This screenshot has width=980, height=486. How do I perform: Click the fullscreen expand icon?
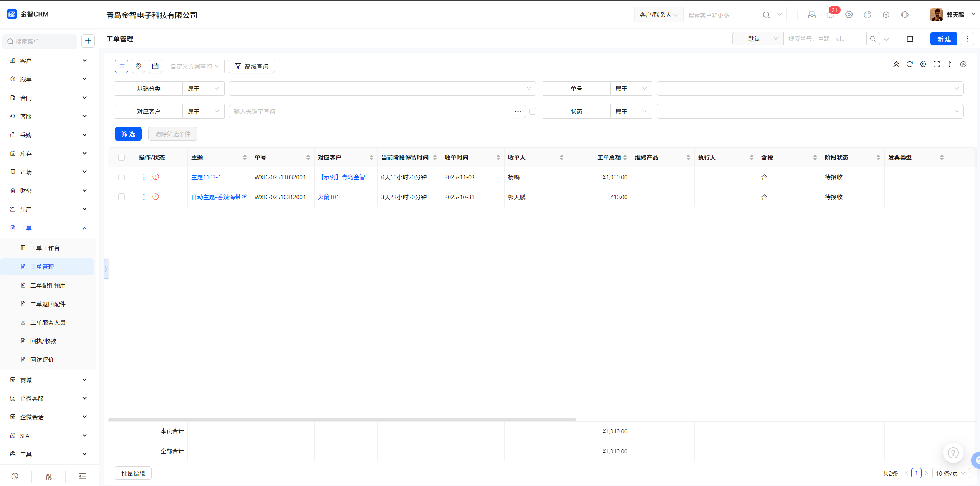[x=937, y=64]
